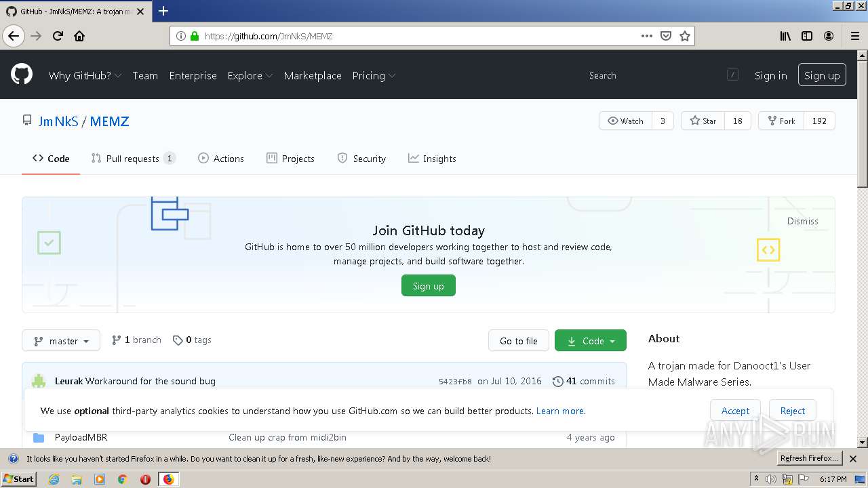This screenshot has height=488, width=868.
Task: Open a new tab with plus button
Action: coord(163,11)
